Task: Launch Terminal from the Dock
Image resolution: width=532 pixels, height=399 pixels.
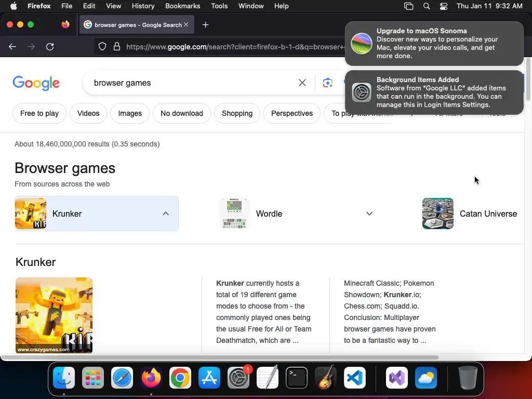Action: (297, 378)
